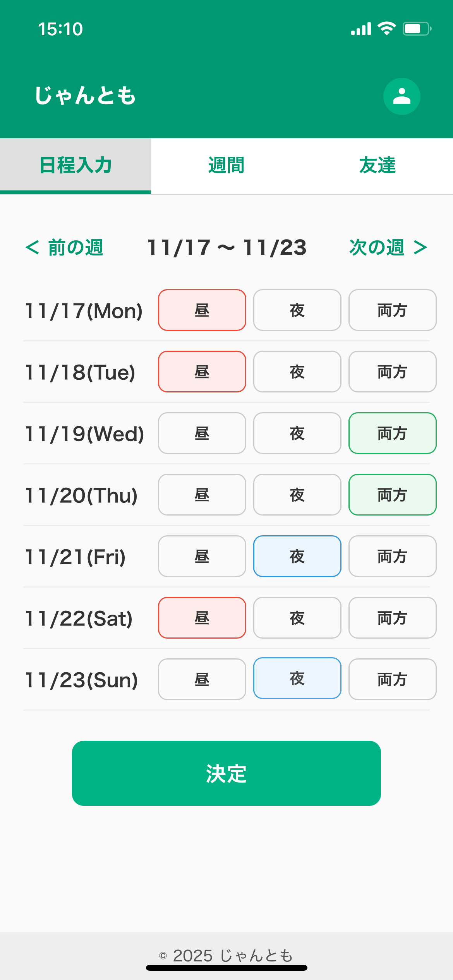Tap the cellular signal icon
Image resolution: width=453 pixels, height=980 pixels.
[361, 29]
